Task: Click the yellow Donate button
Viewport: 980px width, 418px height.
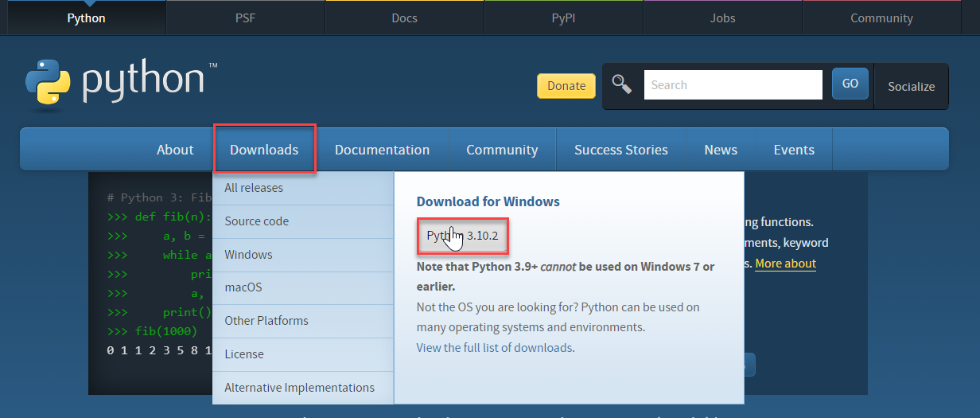Action: [x=566, y=86]
